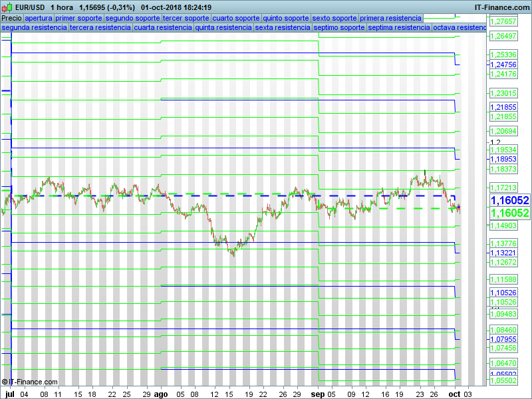Select the apertura indicator label
532x399 pixels.
[x=38, y=18]
